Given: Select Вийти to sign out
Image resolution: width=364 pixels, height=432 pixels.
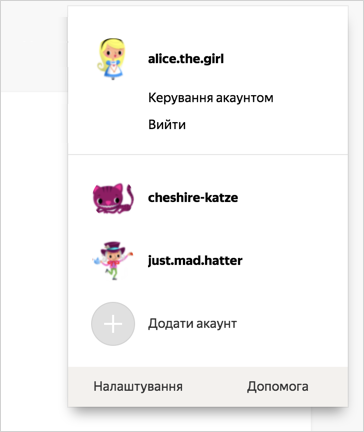Looking at the screenshot, I should point(167,125).
